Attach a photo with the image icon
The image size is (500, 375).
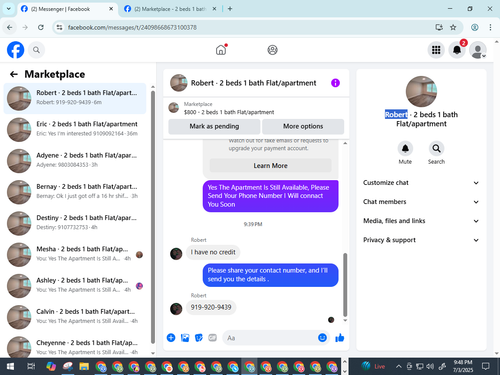pyautogui.click(x=185, y=338)
